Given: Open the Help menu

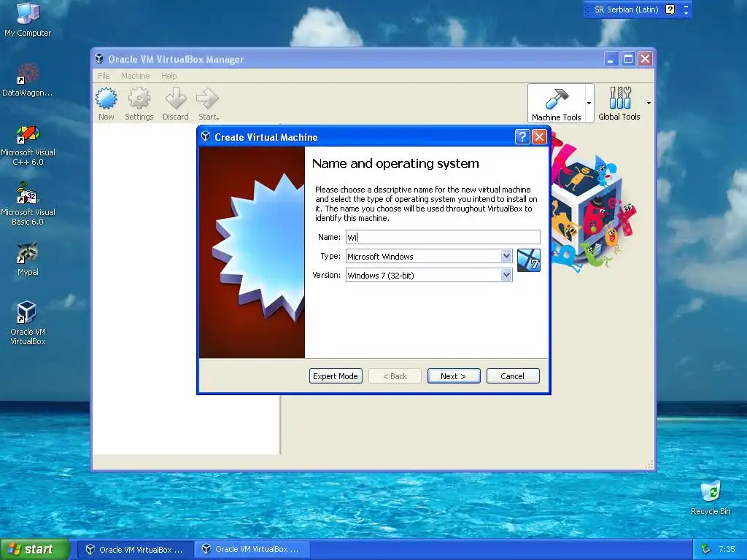Looking at the screenshot, I should (169, 76).
